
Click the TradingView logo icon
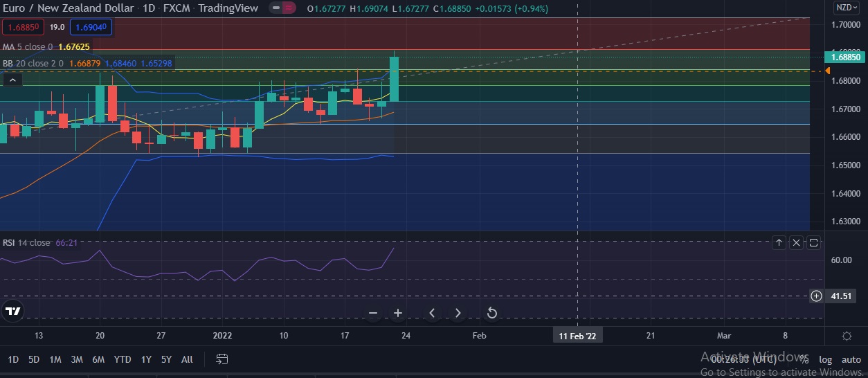[x=12, y=311]
